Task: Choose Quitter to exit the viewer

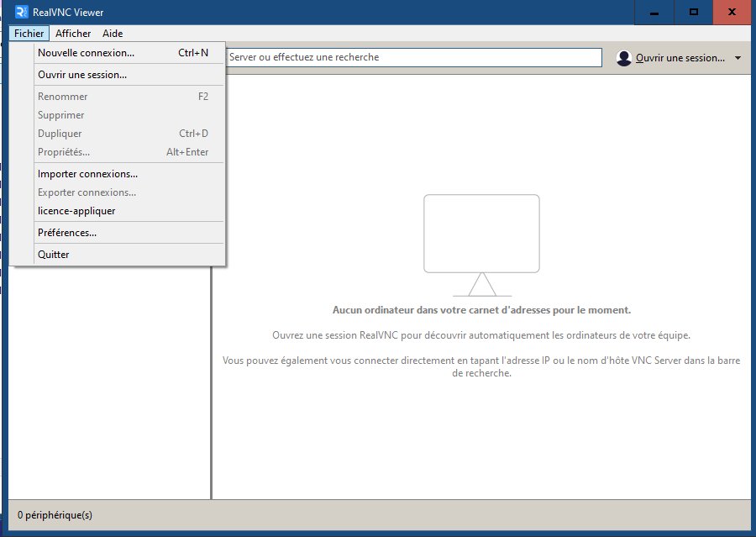Action: [129, 255]
